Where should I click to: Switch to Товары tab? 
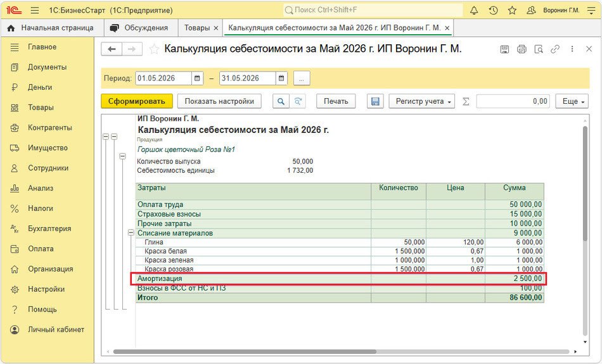pyautogui.click(x=197, y=28)
